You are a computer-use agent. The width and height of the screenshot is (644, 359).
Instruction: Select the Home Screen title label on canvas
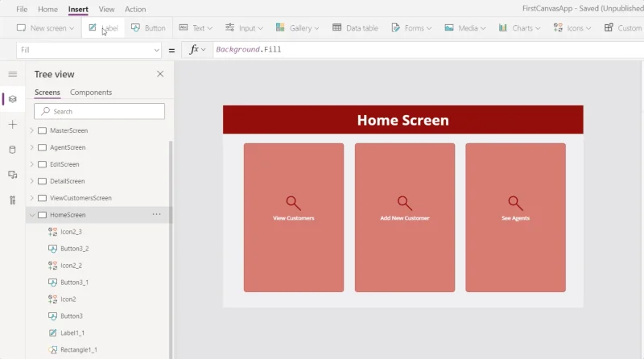(403, 119)
